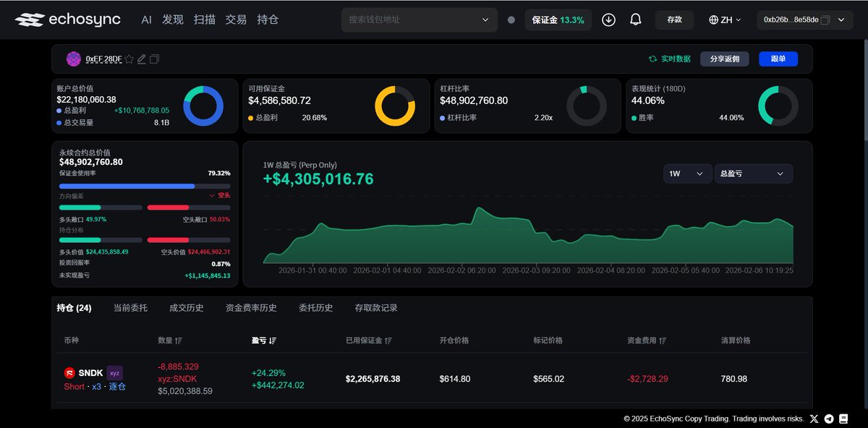Go to 持仓 nav page

[268, 20]
